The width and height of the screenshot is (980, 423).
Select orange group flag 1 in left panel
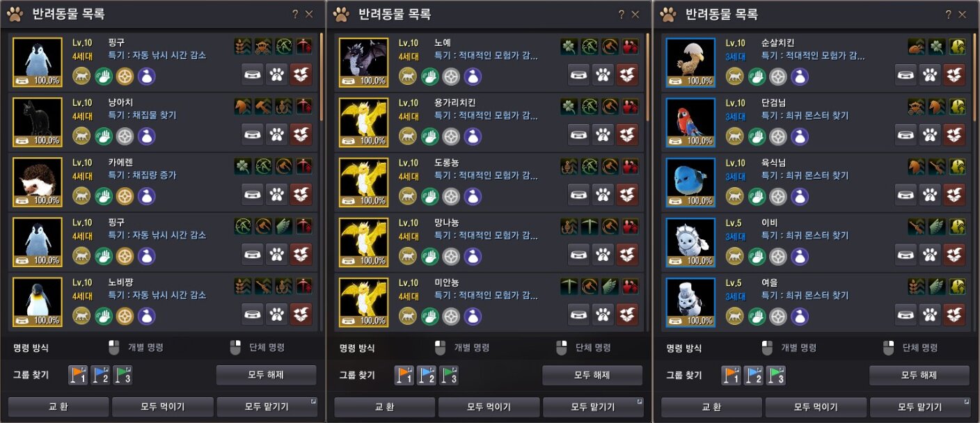coord(79,376)
